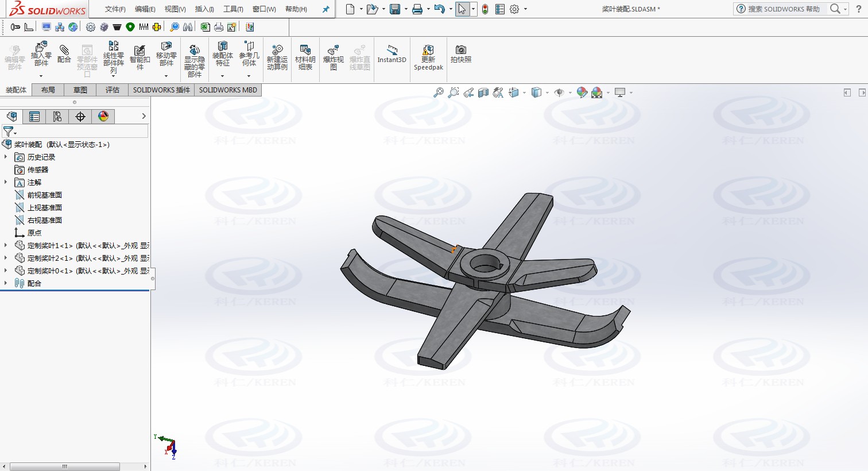
Task: Open the DisplayManager color ball tab
Action: (103, 117)
